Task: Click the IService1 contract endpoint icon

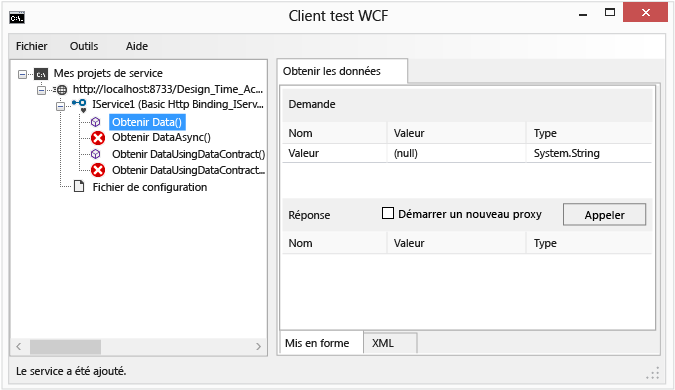Action: tap(80, 105)
